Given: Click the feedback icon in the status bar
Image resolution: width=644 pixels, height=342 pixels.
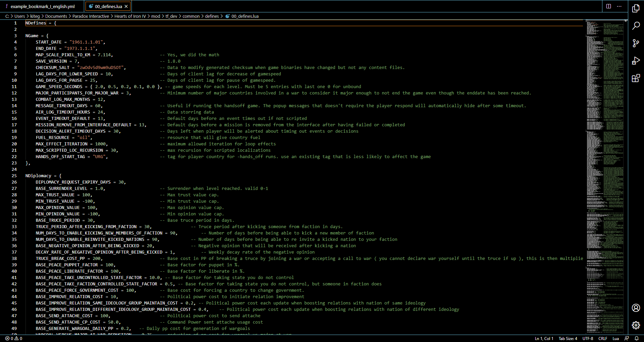Looking at the screenshot, I should (x=627, y=338).
